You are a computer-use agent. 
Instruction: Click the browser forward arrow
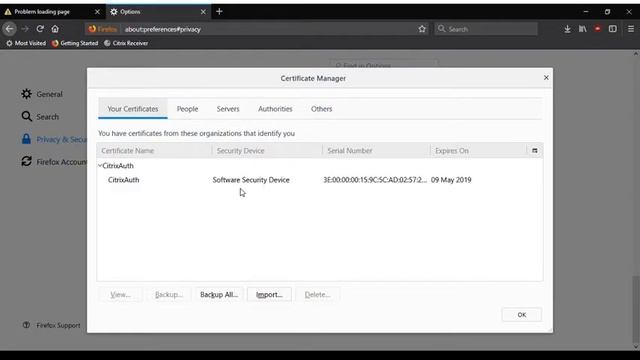point(25,29)
